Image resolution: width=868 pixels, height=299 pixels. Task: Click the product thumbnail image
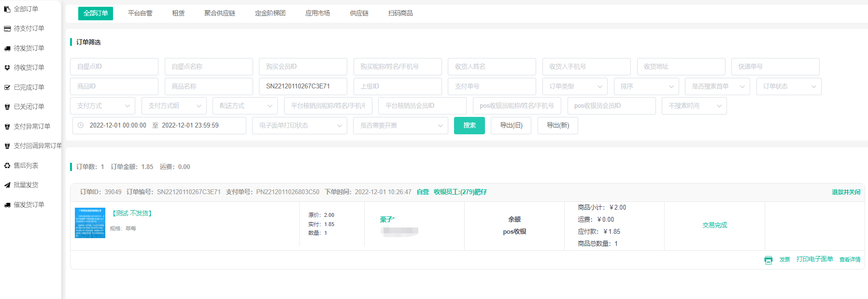click(x=90, y=223)
